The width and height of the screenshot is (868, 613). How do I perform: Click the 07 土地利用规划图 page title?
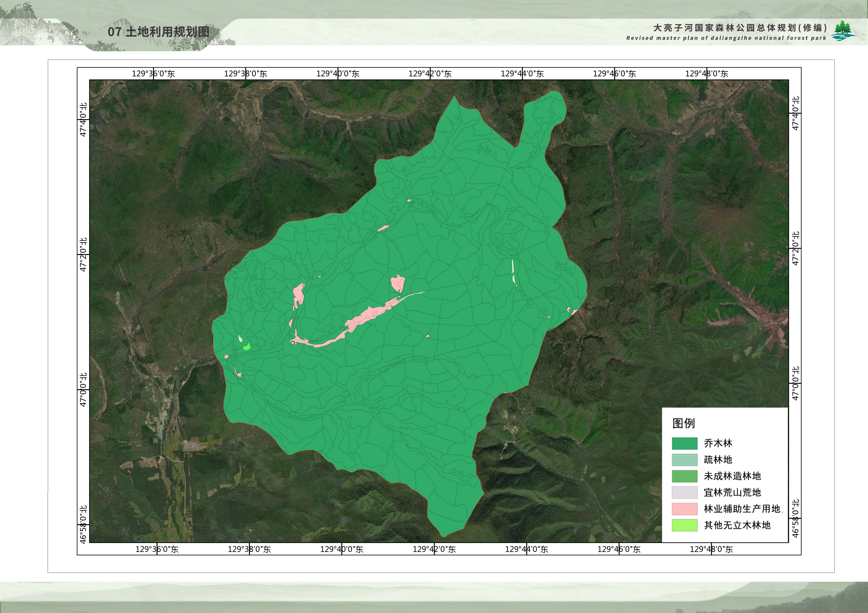158,32
